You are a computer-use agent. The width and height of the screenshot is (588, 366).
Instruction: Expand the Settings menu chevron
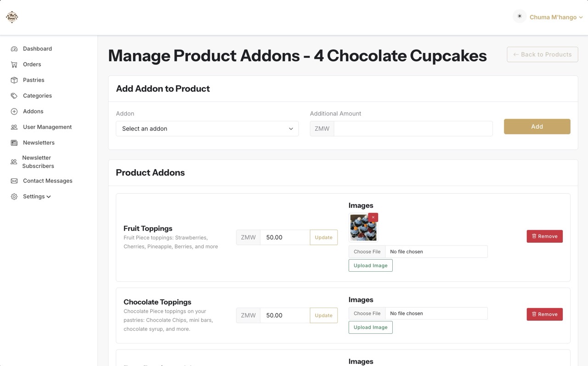(x=49, y=197)
